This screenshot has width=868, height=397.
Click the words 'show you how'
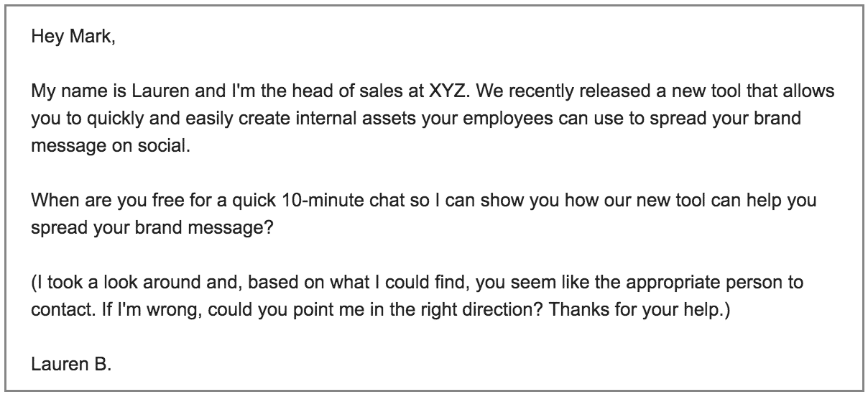click(497, 200)
